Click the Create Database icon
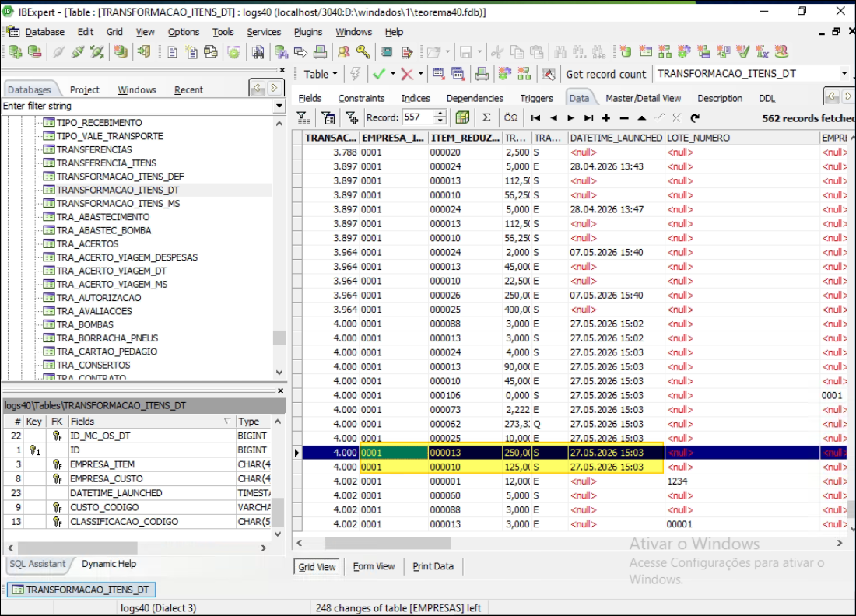Viewport: 856px width, 616px height. point(121,52)
